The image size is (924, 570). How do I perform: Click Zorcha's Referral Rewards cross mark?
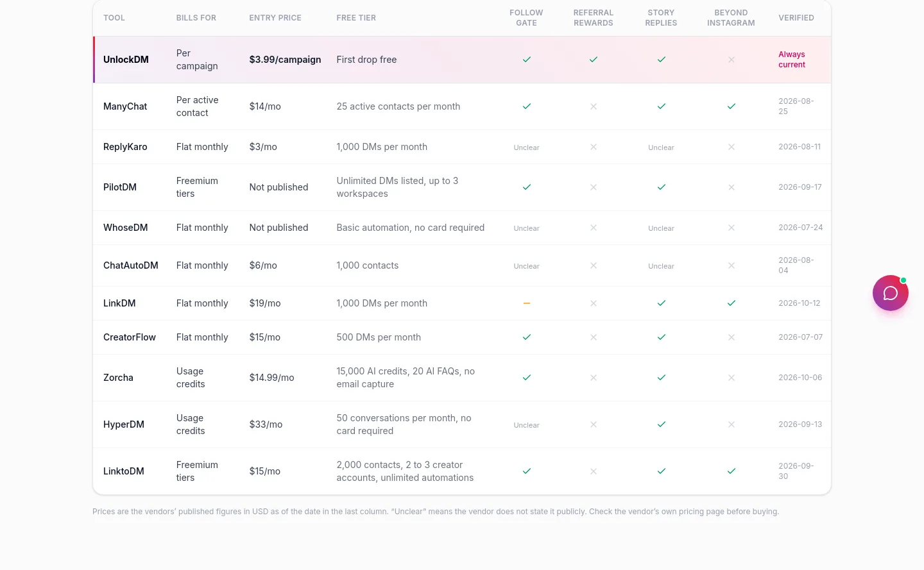click(x=594, y=378)
